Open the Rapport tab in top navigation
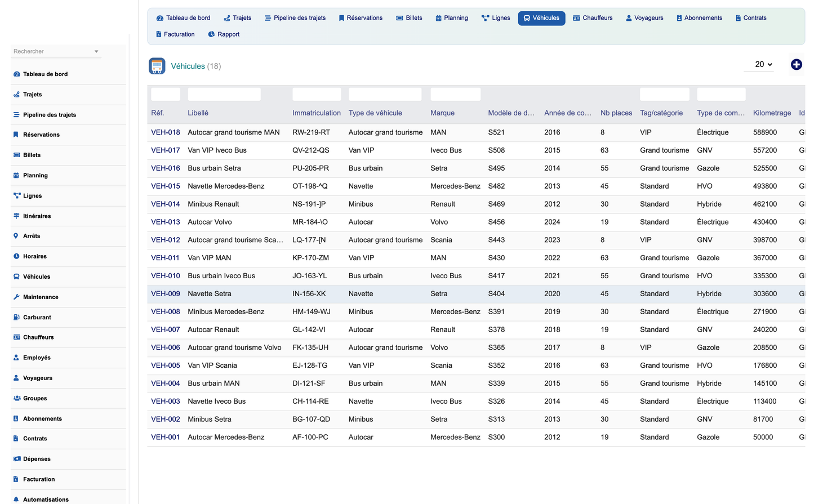The image size is (814, 504). coord(224,34)
